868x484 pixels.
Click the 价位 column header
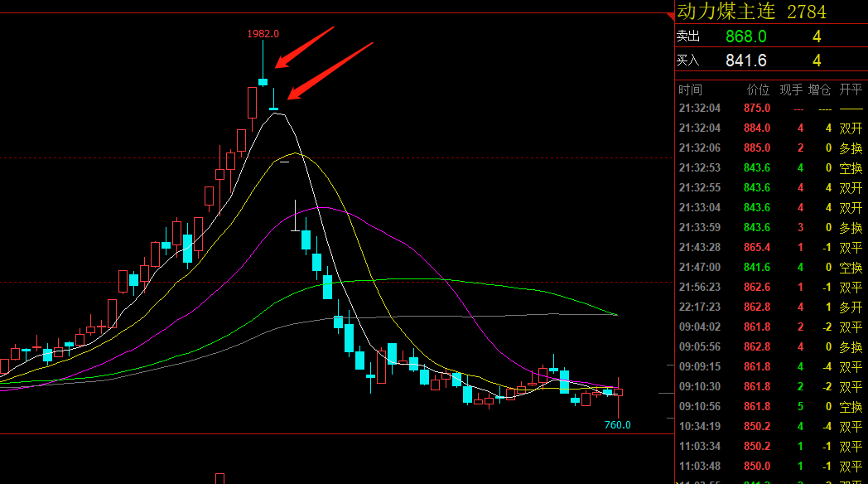(x=758, y=90)
